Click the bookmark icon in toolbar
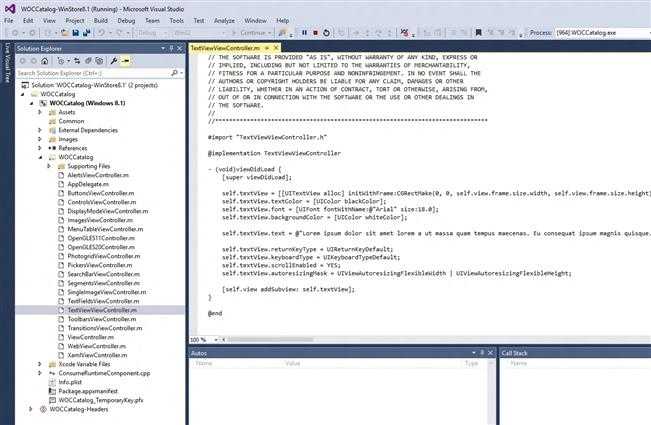The image size is (651, 425). pos(478,32)
